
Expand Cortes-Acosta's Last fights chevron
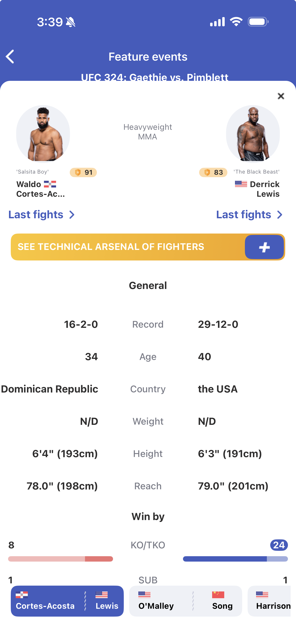[x=72, y=214]
